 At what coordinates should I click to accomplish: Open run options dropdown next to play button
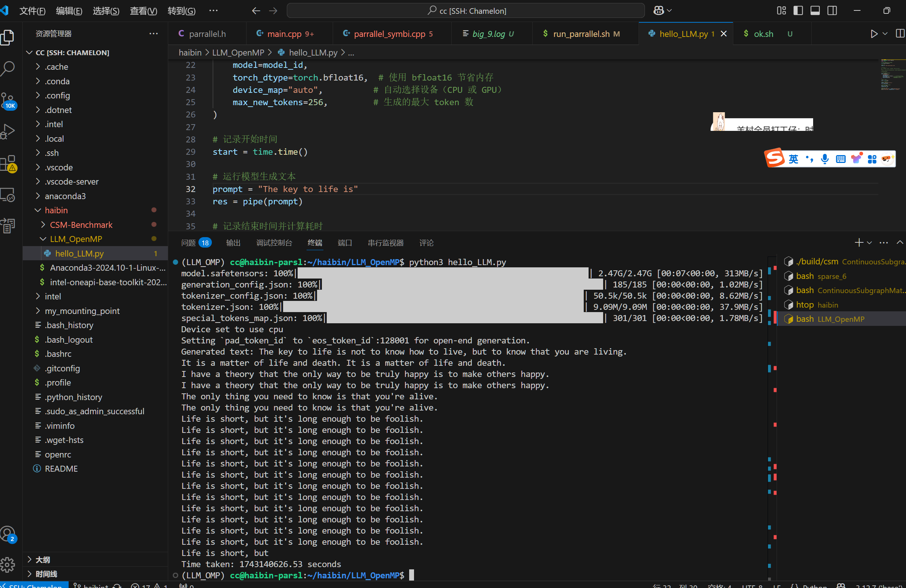click(885, 34)
